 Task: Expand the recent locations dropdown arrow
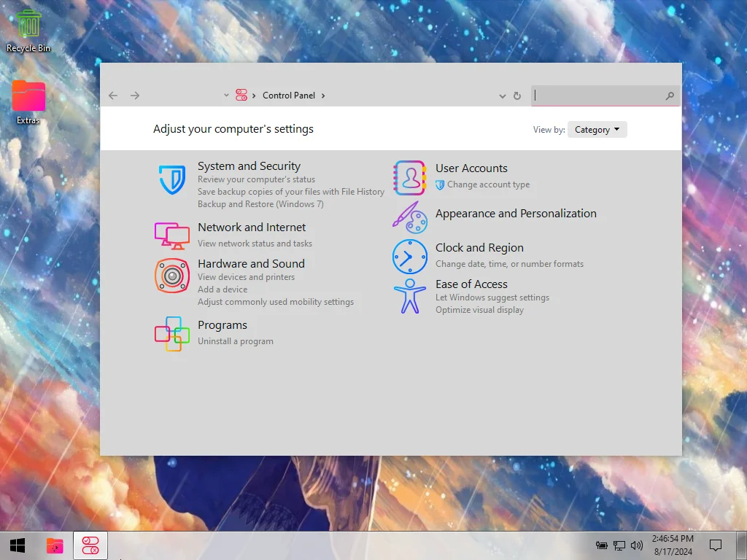[226, 96]
